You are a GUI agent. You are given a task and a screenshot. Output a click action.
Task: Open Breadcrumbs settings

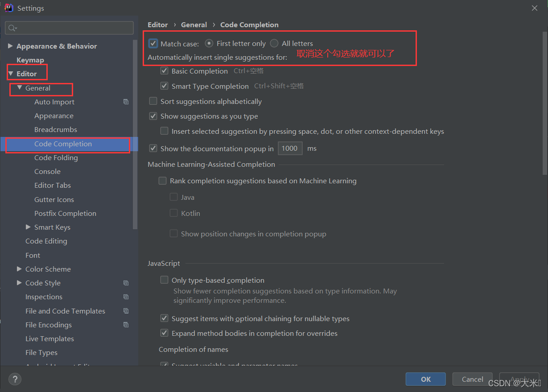56,130
